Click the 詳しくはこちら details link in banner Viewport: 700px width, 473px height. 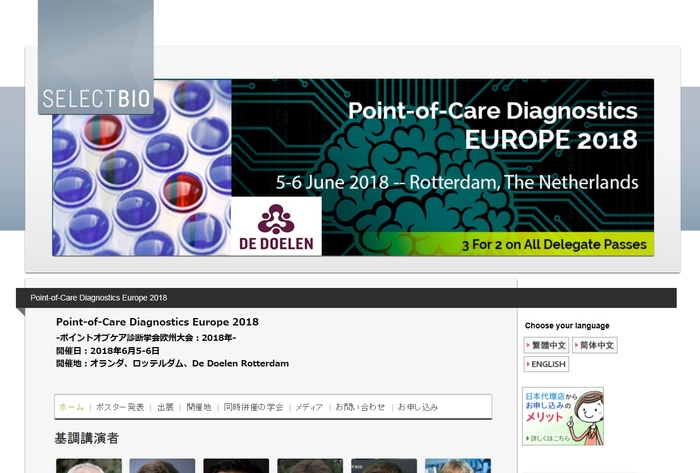550,437
